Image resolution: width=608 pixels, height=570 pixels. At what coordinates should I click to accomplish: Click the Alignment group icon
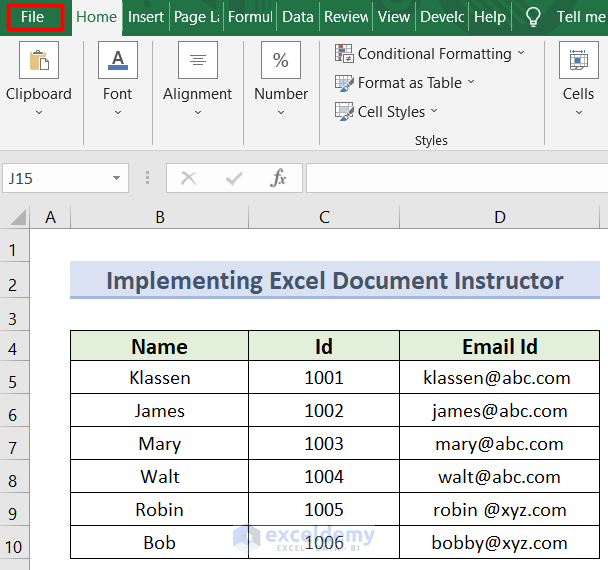click(198, 60)
